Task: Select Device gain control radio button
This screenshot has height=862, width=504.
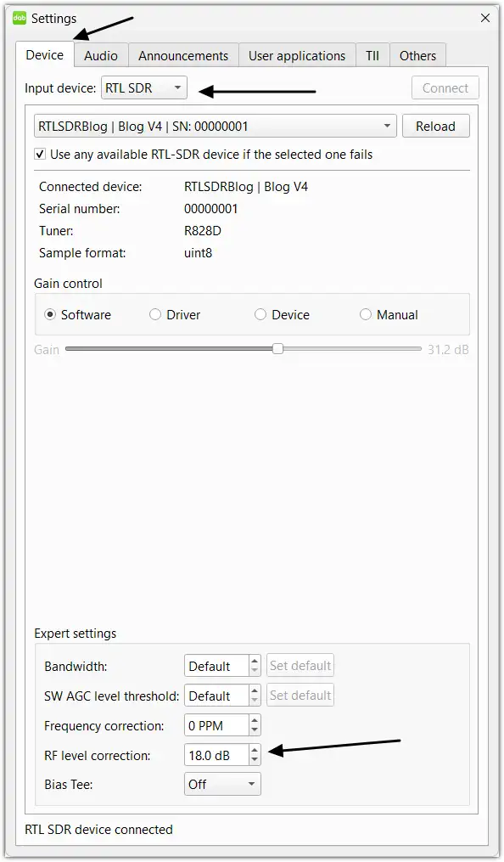Action: 260,314
